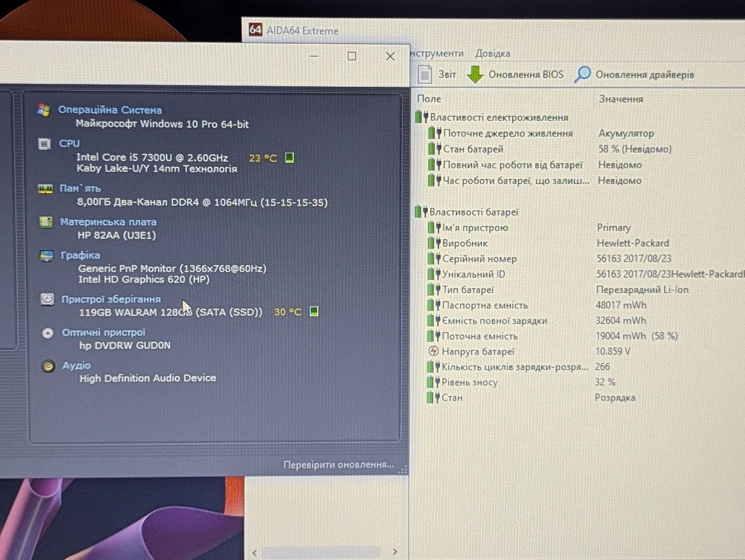Open the Довідка menu
The image size is (745, 560).
pos(492,53)
